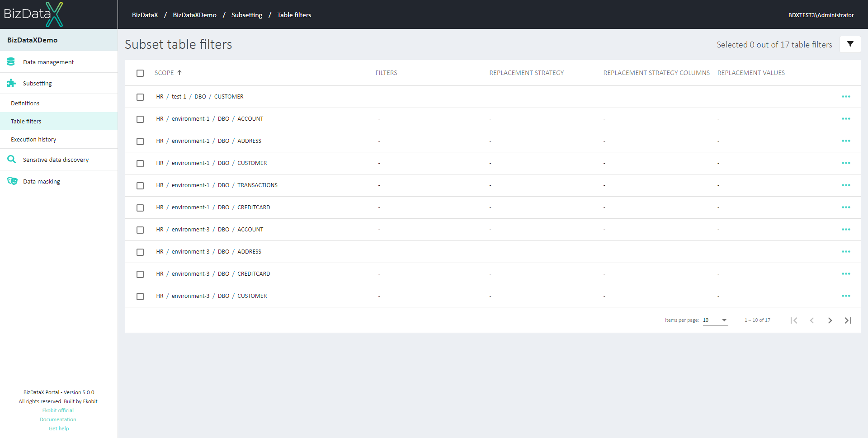Go to Definitions submenu item
Viewport: 868px width, 438px height.
59,103
